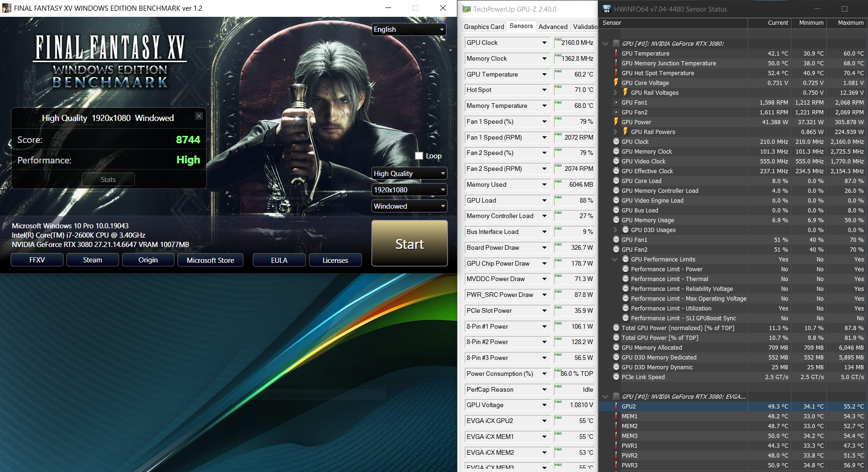The height and width of the screenshot is (472, 868).
Task: Collapse the GPU Performance Limits tree node
Action: (x=615, y=260)
